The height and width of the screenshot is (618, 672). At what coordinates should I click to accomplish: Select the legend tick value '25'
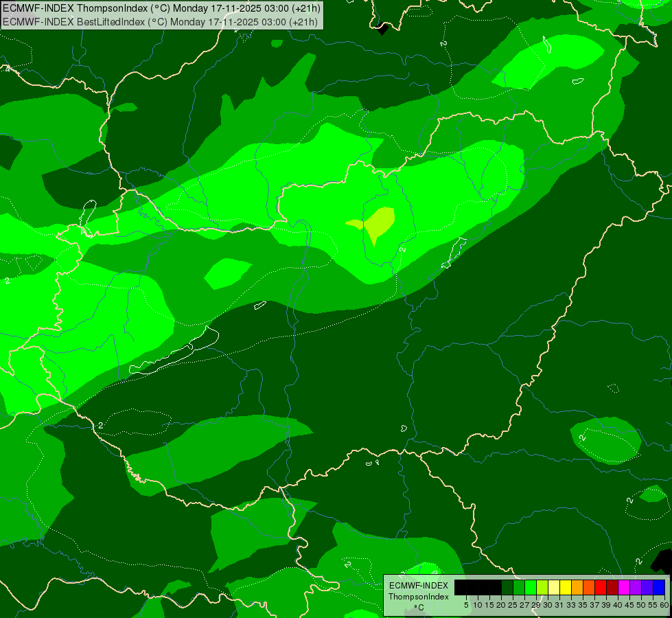pyautogui.click(x=513, y=605)
